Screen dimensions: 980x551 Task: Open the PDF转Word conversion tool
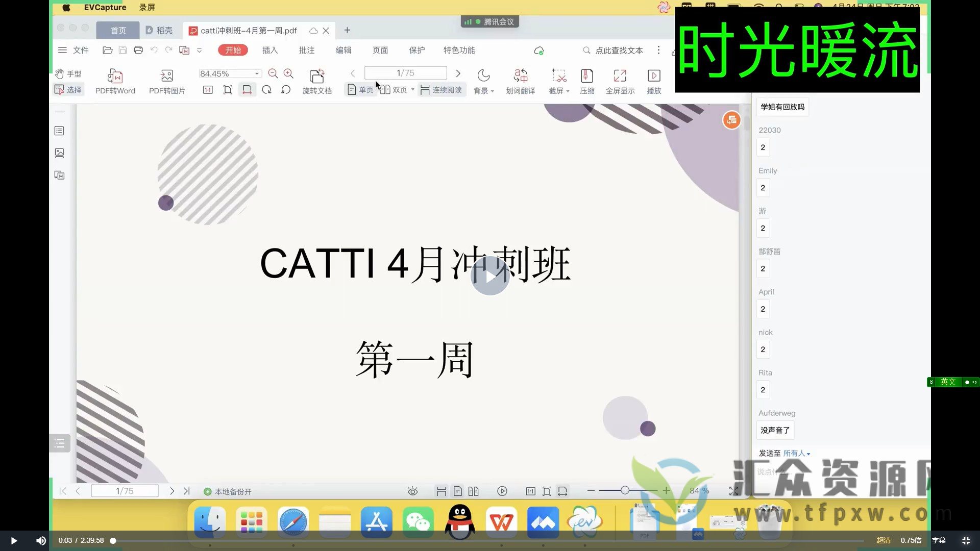115,81
